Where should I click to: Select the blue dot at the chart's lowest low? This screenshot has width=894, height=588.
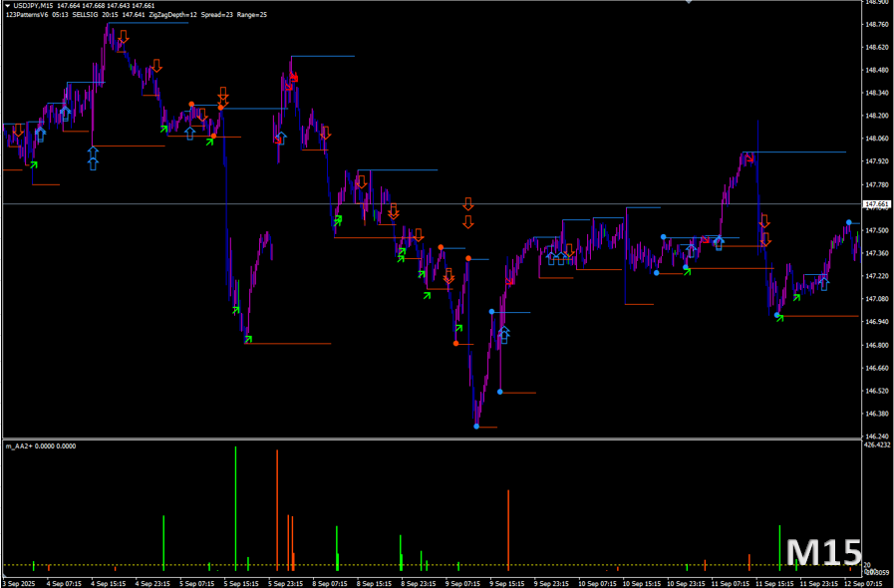[476, 427]
